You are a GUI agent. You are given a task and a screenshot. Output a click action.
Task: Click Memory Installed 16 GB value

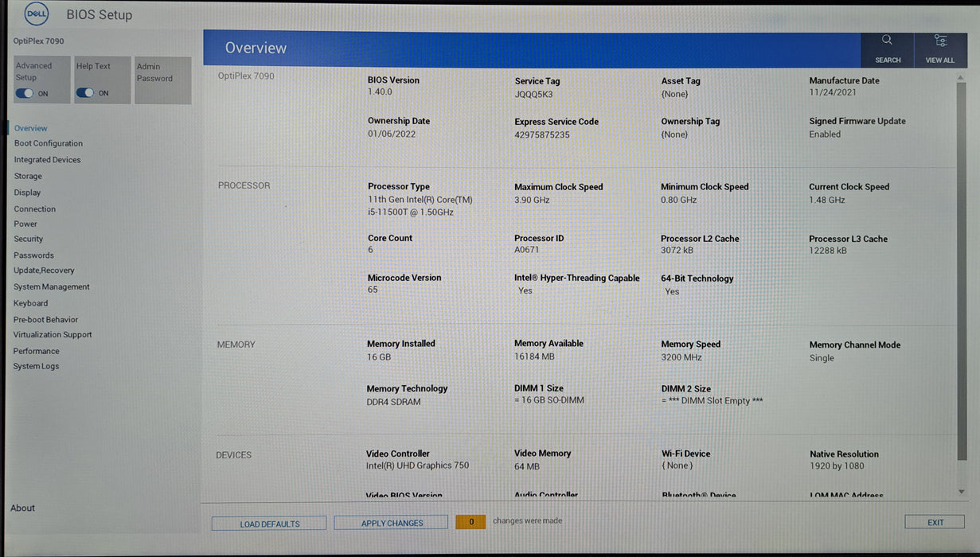pos(379,357)
